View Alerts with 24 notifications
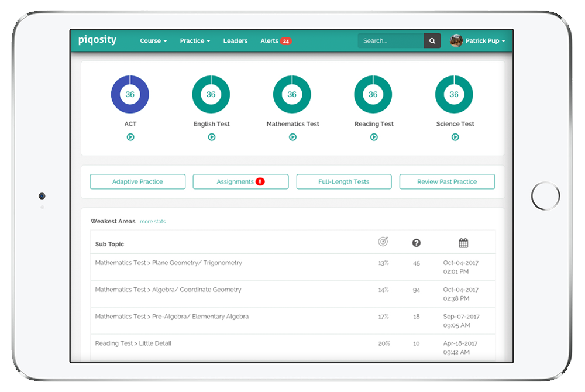 (276, 41)
